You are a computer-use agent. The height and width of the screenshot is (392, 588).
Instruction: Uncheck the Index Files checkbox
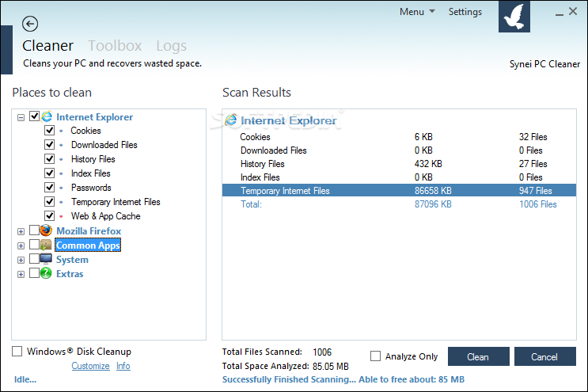[50, 173]
